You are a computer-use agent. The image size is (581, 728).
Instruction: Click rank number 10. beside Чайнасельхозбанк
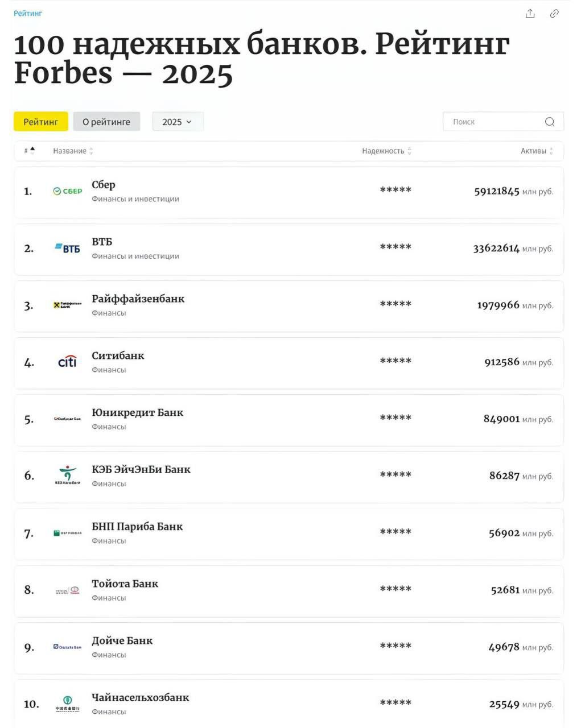(x=31, y=704)
